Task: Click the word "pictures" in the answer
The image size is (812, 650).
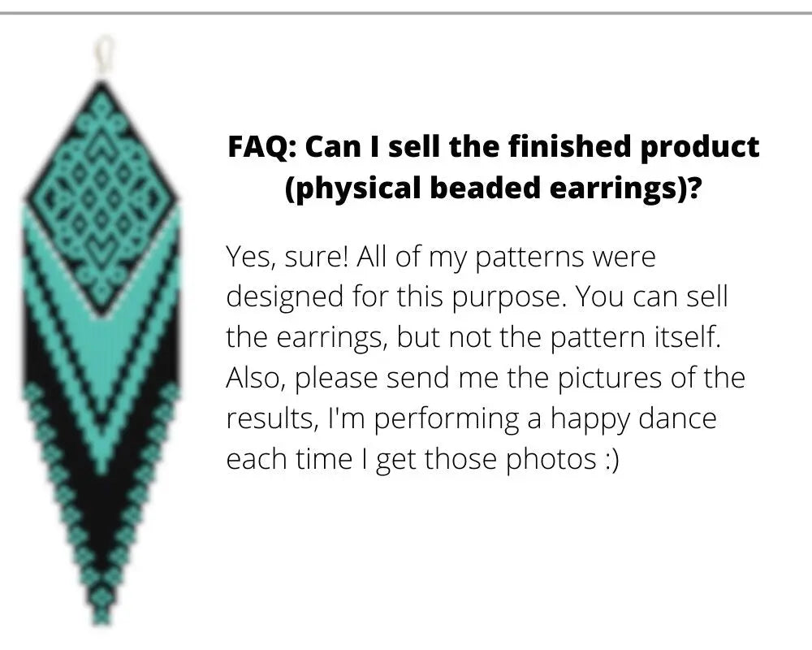Action: click(597, 379)
